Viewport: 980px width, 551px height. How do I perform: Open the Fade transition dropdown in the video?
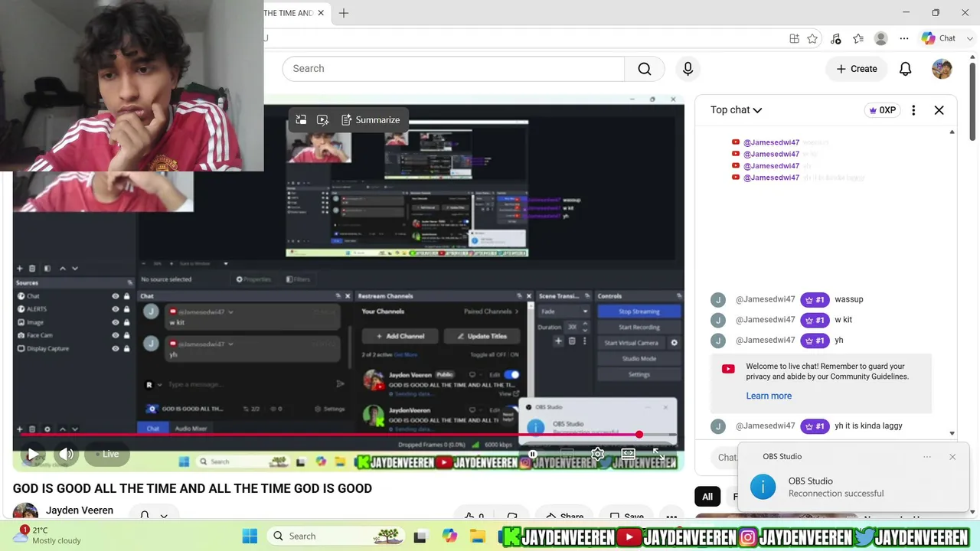click(563, 311)
